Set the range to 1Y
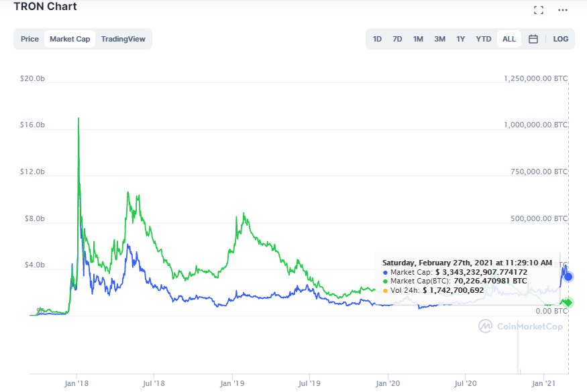 click(461, 39)
